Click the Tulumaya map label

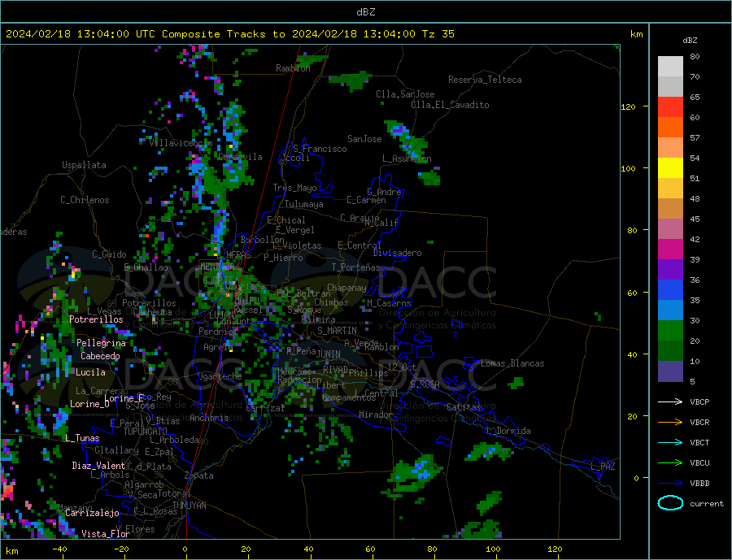[x=304, y=204]
